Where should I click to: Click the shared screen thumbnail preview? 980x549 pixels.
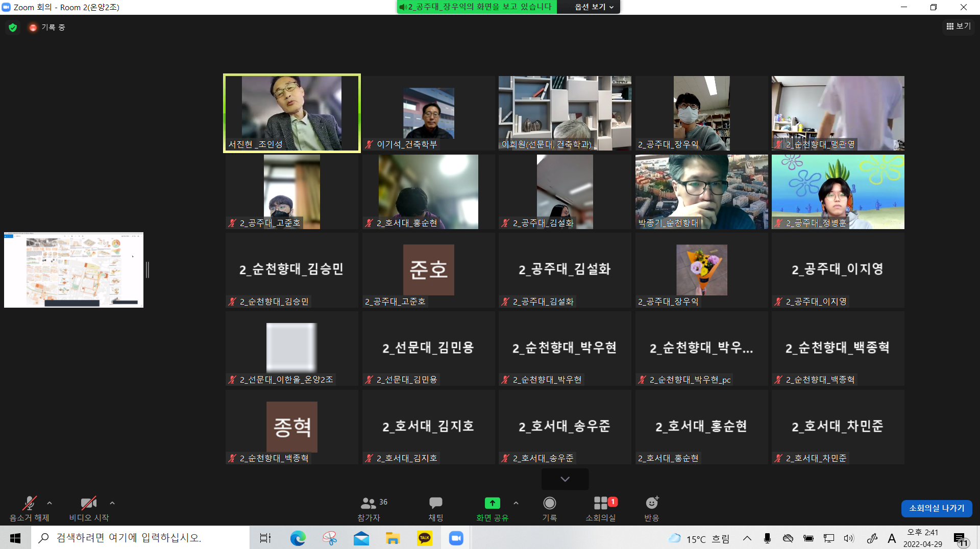pos(73,270)
